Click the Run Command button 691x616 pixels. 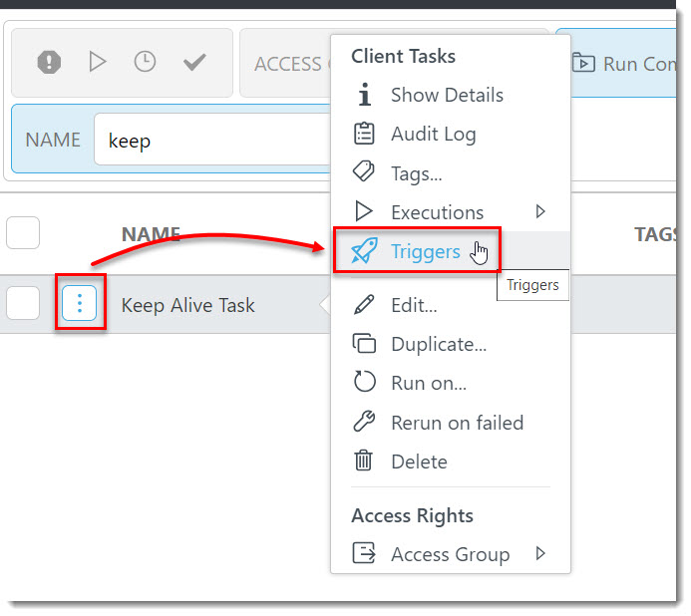coord(623,64)
